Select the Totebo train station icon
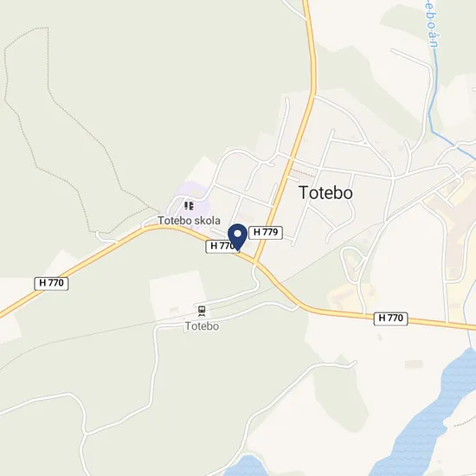The image size is (476, 476). [202, 312]
